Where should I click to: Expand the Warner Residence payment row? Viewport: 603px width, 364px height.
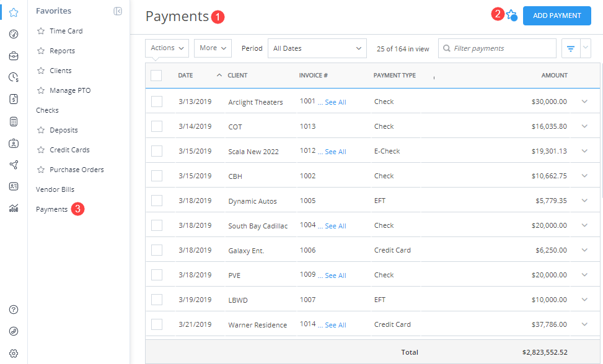tap(584, 324)
